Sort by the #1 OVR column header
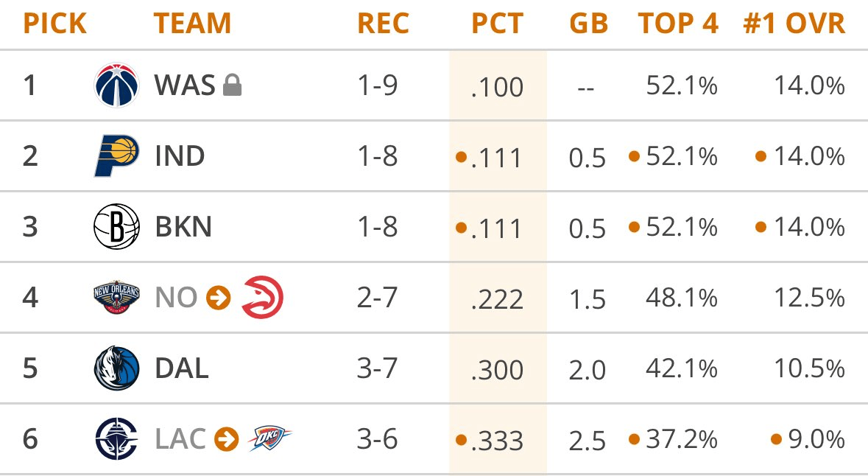Image resolution: width=868 pixels, height=476 pixels. (x=794, y=24)
